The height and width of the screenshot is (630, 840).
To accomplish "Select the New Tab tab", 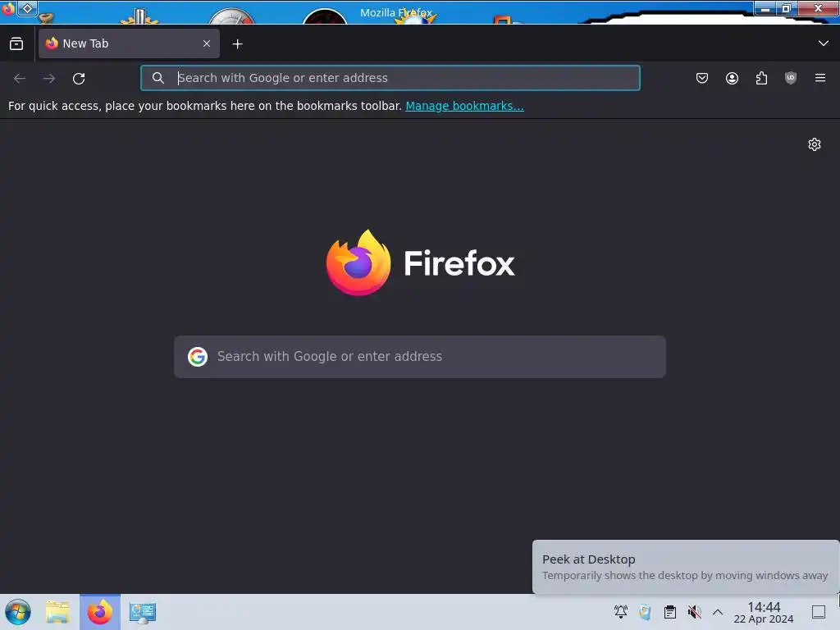I will pyautogui.click(x=129, y=43).
